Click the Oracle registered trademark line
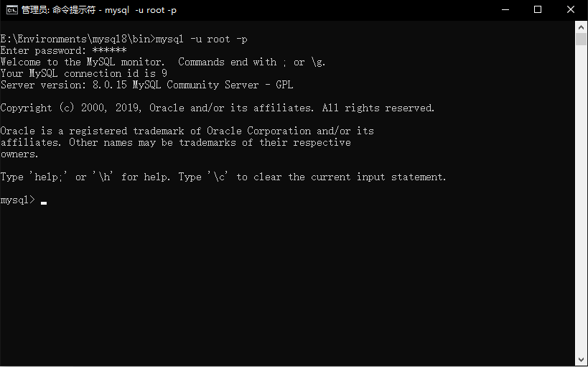This screenshot has width=588, height=367. coord(187,131)
